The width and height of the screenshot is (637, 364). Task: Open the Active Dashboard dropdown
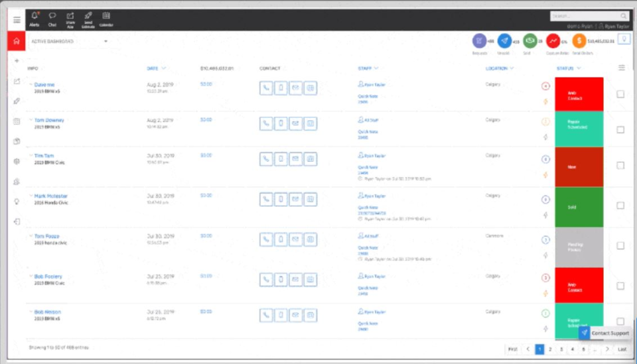tap(69, 41)
